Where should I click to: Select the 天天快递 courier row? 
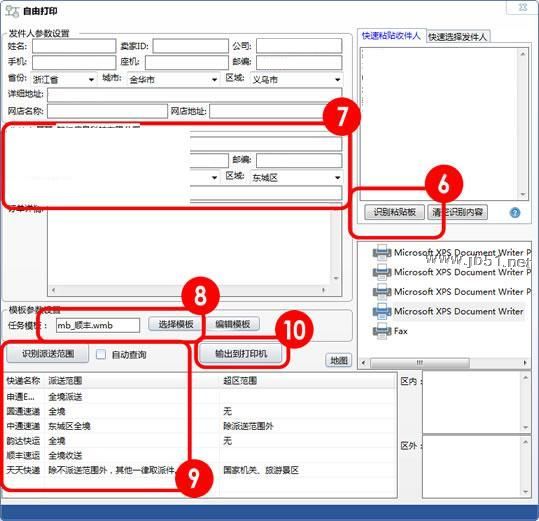coord(199,470)
